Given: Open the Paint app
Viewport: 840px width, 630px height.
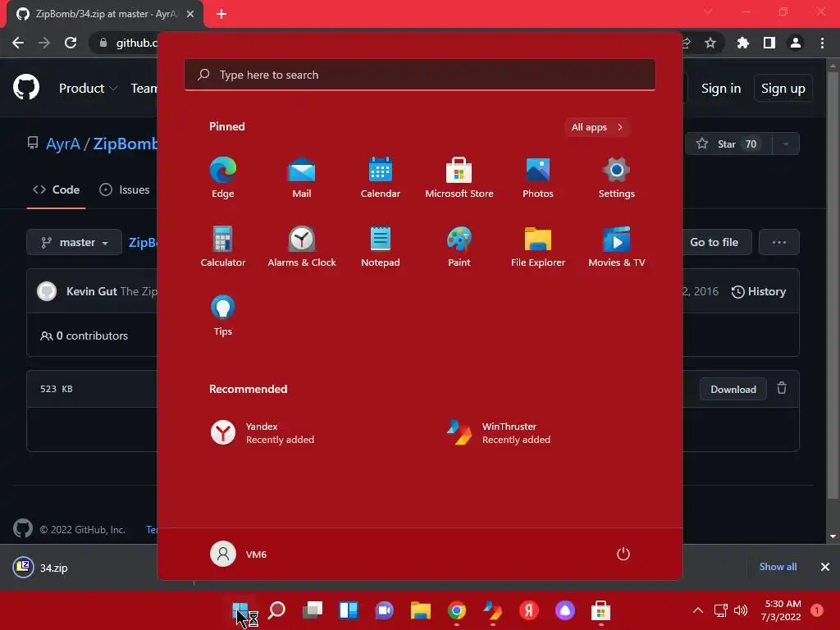Looking at the screenshot, I should click(459, 246).
